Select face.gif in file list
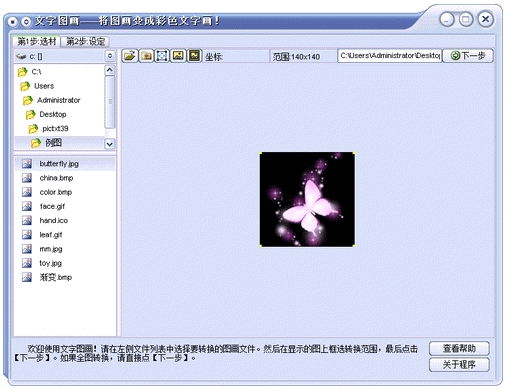 point(52,206)
